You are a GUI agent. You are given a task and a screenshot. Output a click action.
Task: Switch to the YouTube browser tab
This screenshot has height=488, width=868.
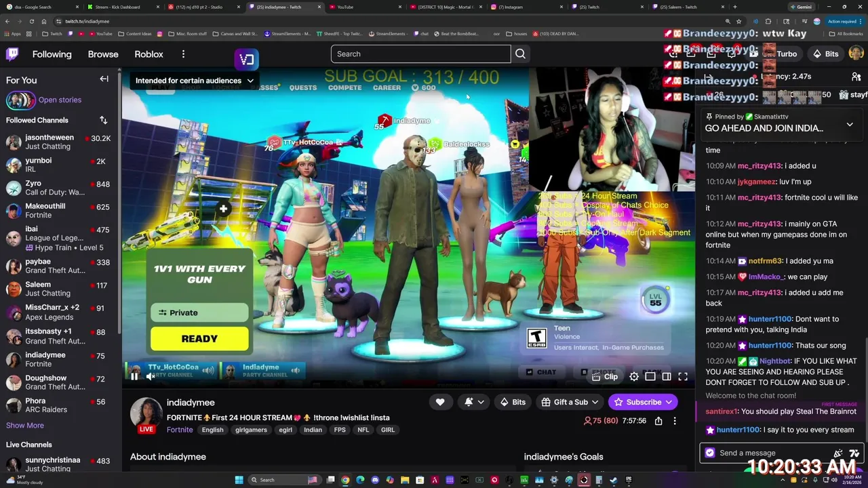366,7
